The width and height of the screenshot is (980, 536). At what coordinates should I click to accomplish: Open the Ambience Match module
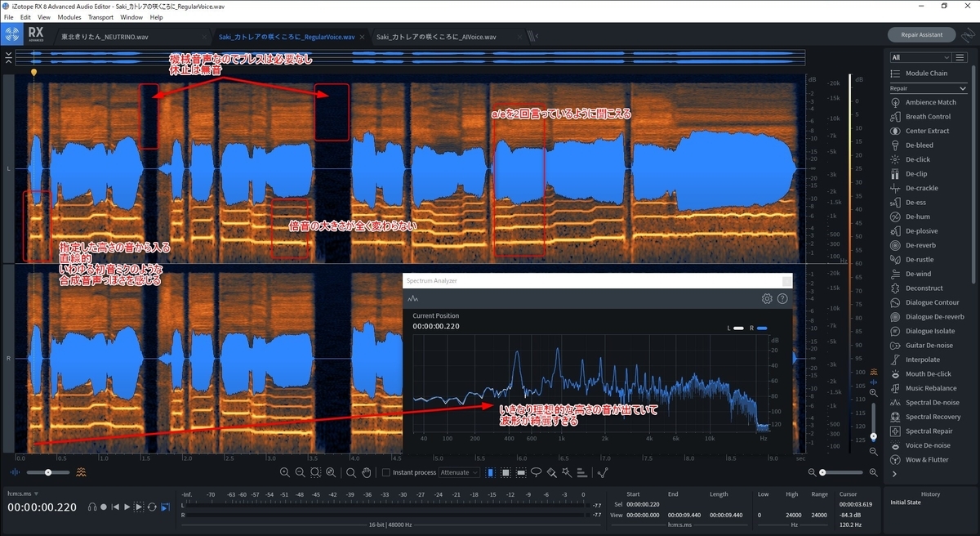929,102
